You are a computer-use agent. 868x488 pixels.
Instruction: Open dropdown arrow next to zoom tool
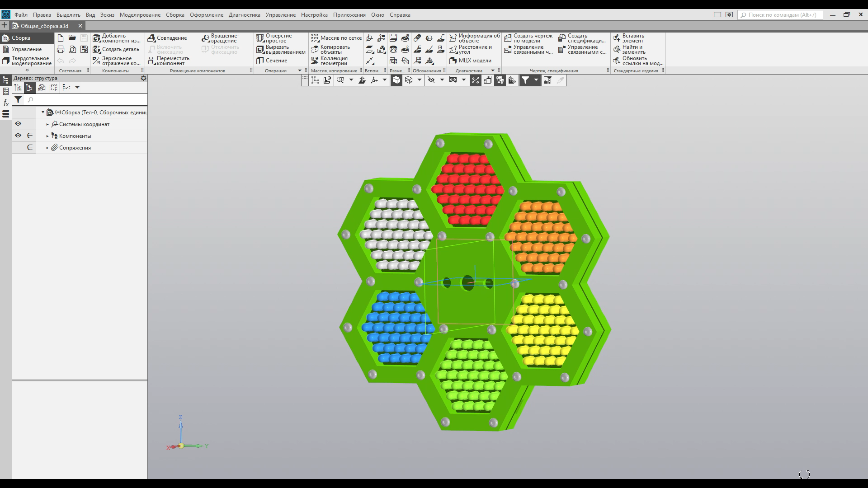[351, 80]
